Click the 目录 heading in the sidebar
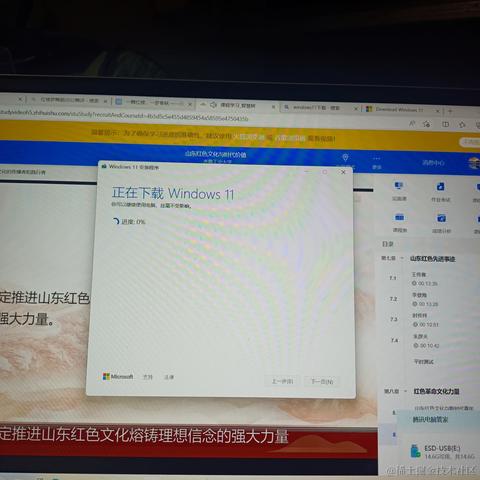 point(388,244)
